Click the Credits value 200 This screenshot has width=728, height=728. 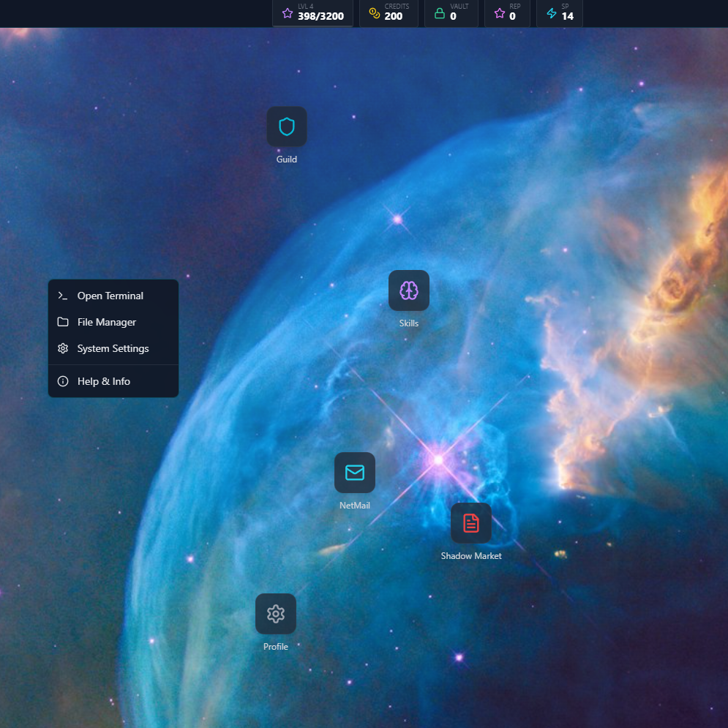(x=393, y=17)
